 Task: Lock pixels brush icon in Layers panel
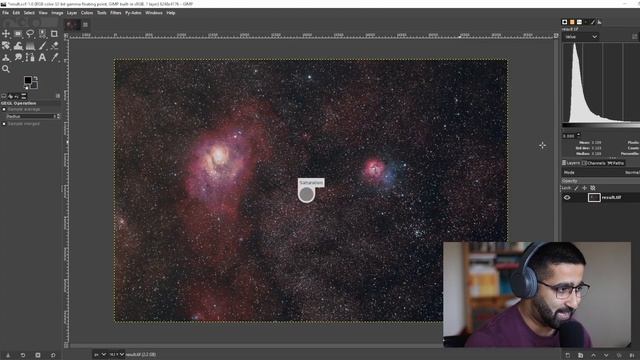pos(576,188)
